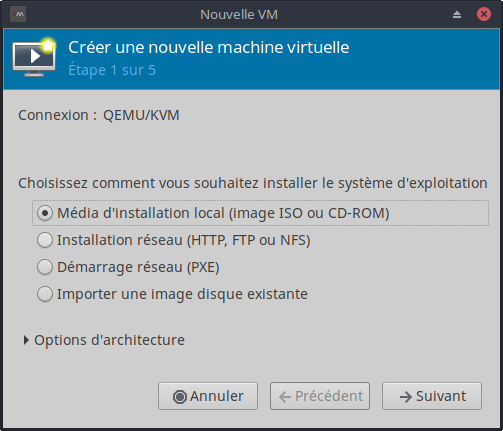The width and height of the screenshot is (503, 431).
Task: Click the Options d'architecture label
Action: pos(109,340)
